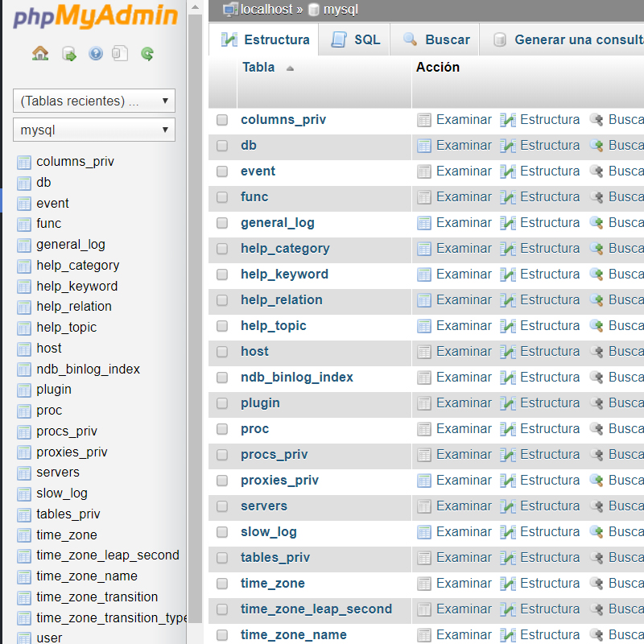
Task: Click table icon beside slow_log in sidebar
Action: (x=24, y=493)
